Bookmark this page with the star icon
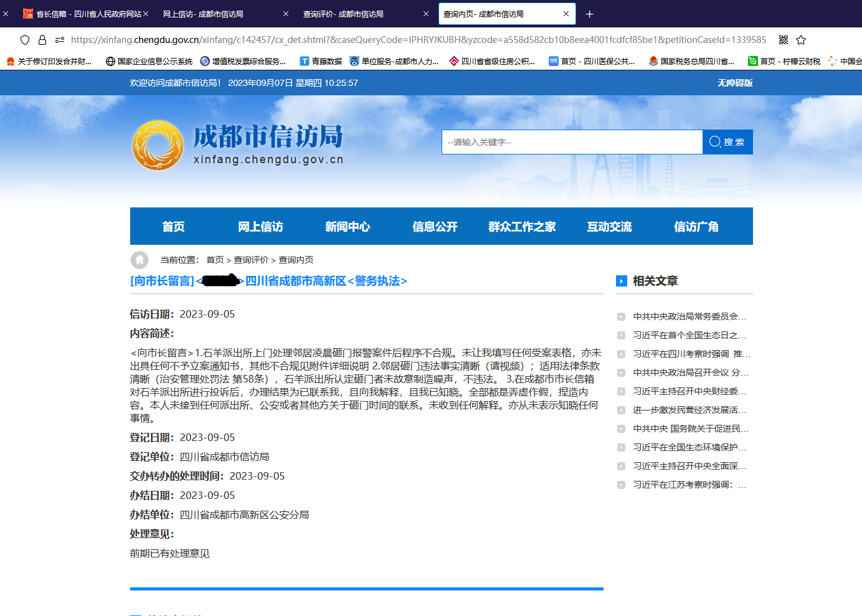 (801, 40)
